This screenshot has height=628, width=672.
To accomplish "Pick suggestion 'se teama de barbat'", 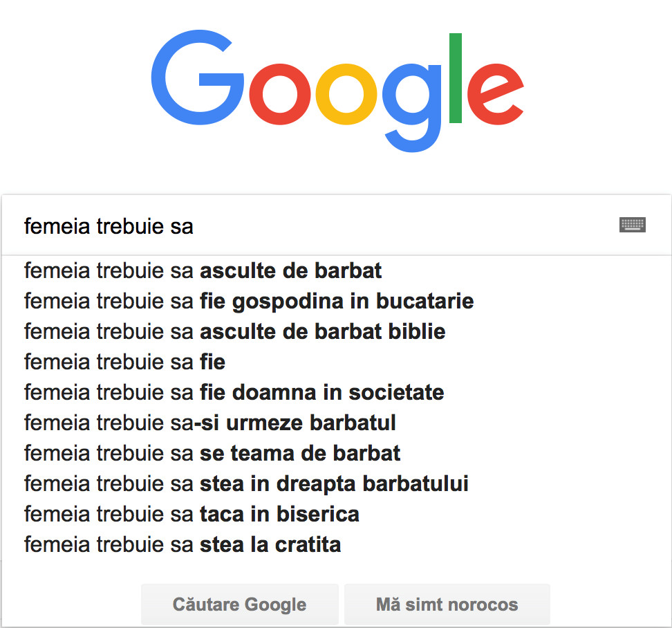I will pos(212,454).
